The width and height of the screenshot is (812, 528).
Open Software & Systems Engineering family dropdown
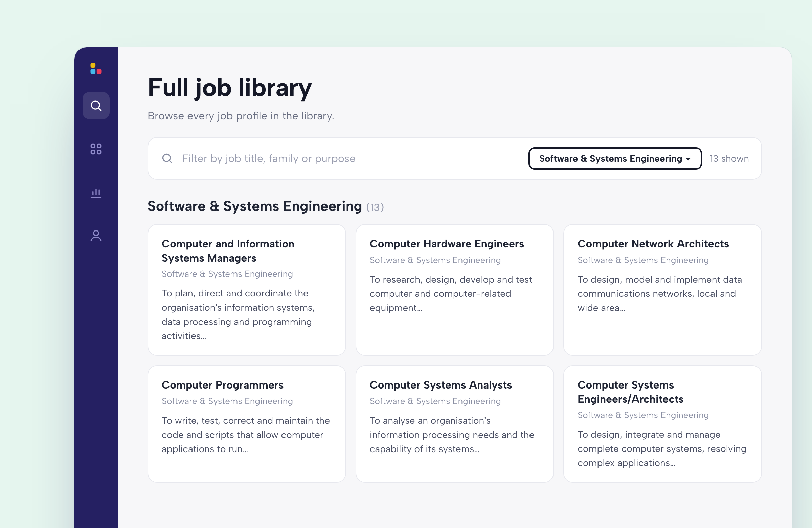point(615,158)
